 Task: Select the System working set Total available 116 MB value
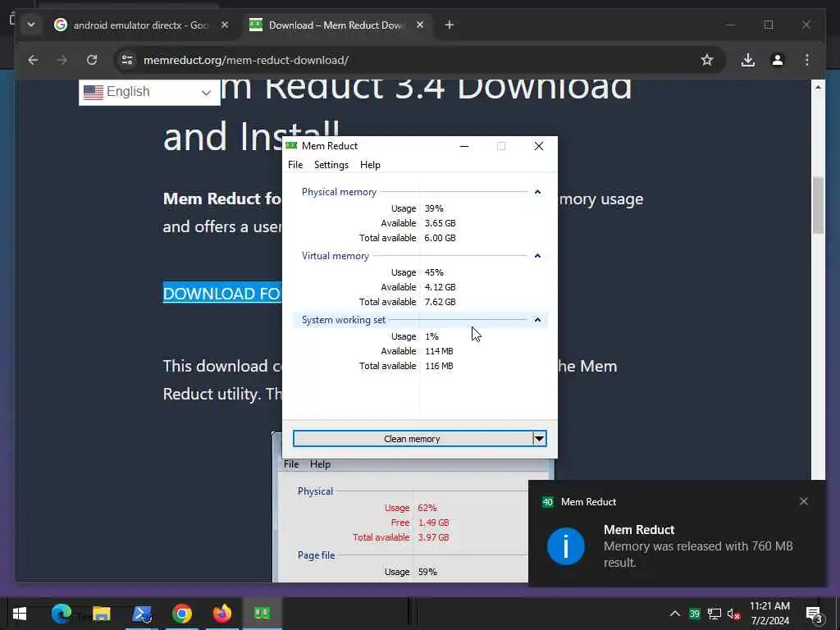(x=439, y=366)
